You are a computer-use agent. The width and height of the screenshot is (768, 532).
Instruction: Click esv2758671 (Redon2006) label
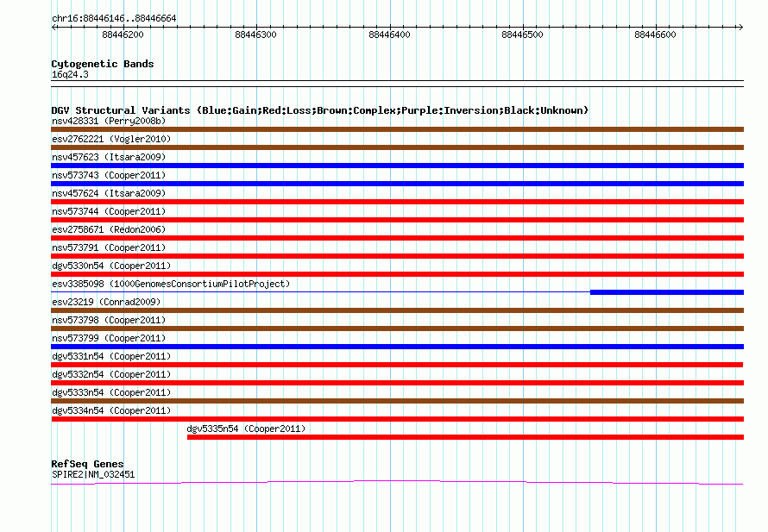click(109, 229)
